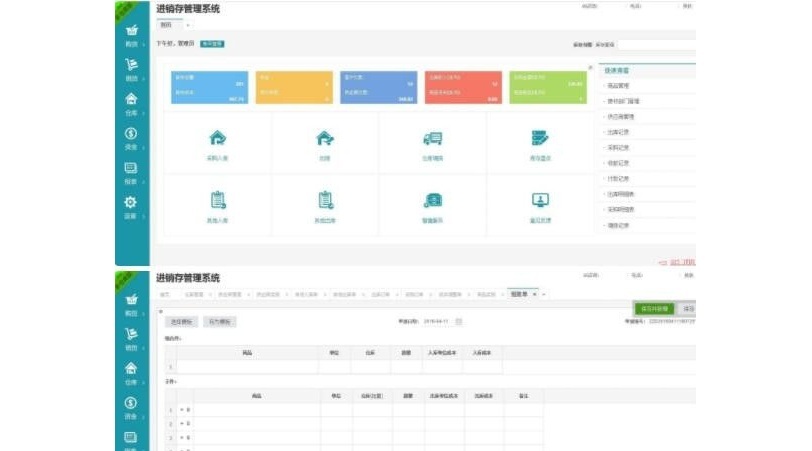Click the delivery truck dashboard icon
This screenshot has width=812, height=451.
tap(432, 138)
